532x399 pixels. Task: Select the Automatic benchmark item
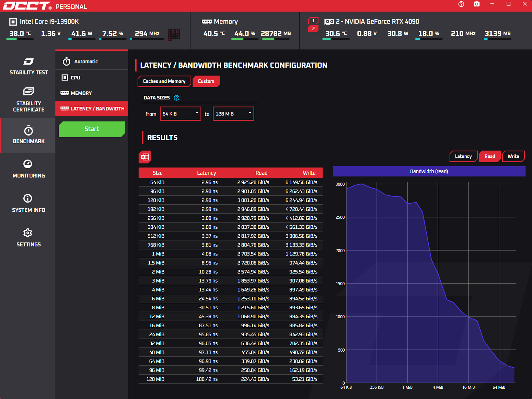[92, 61]
